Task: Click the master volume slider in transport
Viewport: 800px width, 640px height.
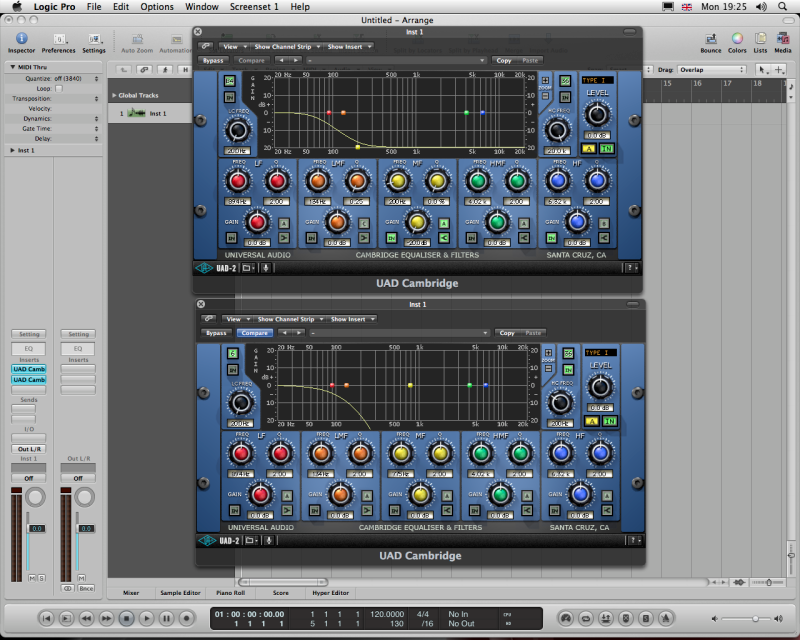Action: (x=744, y=619)
